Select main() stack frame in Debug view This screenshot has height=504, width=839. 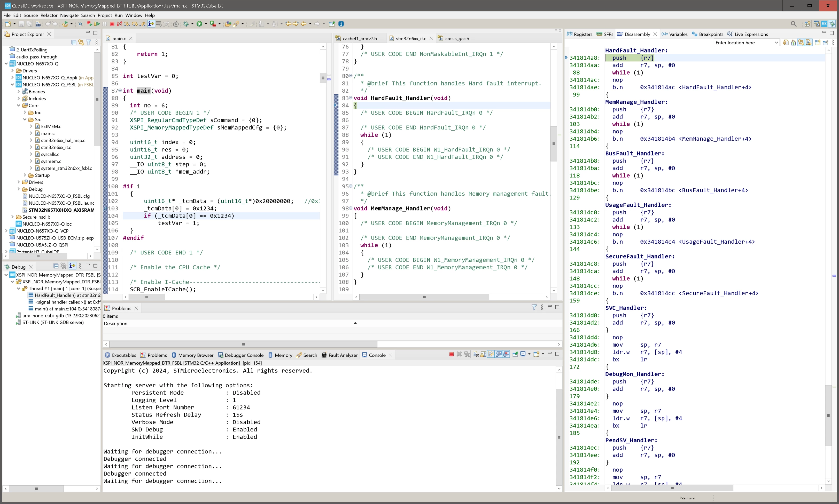[x=64, y=309]
